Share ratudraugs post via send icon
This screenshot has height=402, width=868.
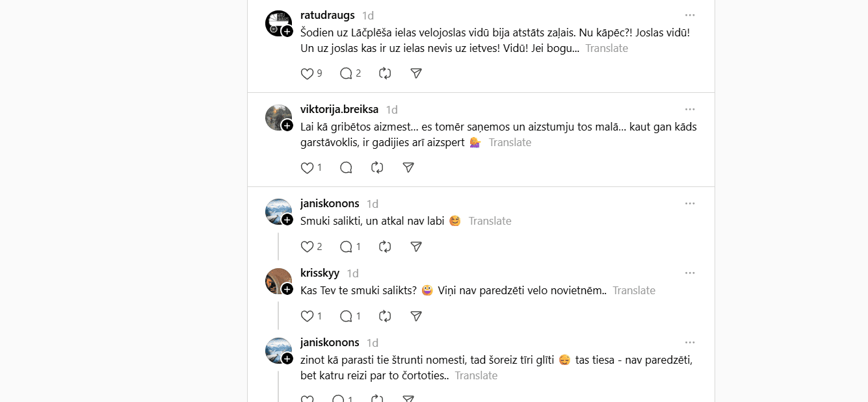416,73
